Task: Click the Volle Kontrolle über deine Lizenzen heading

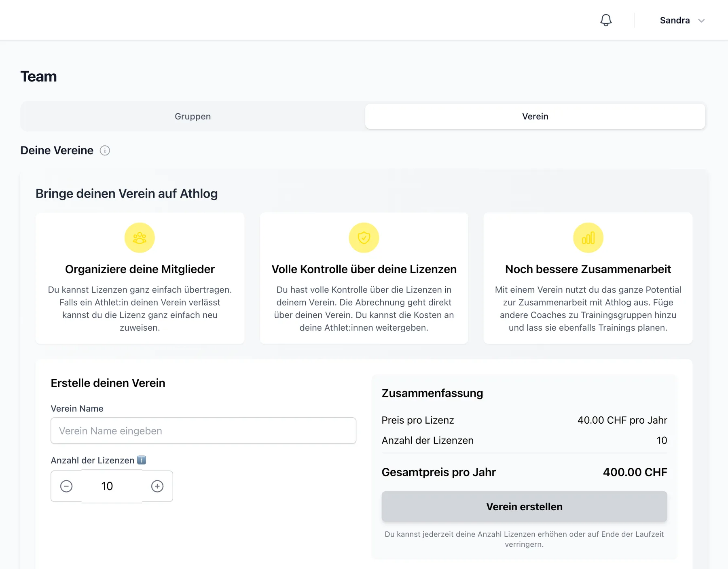Action: click(364, 269)
